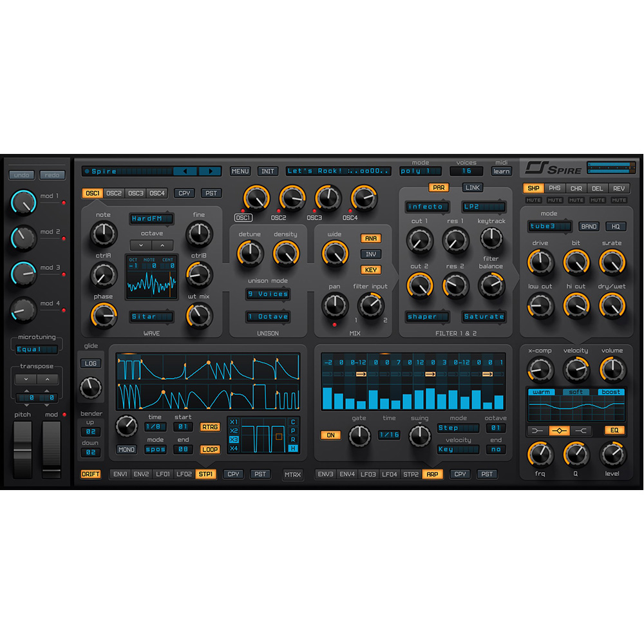644x644 pixels.
Task: Open the ENV1 modulation tab
Action: click(120, 474)
